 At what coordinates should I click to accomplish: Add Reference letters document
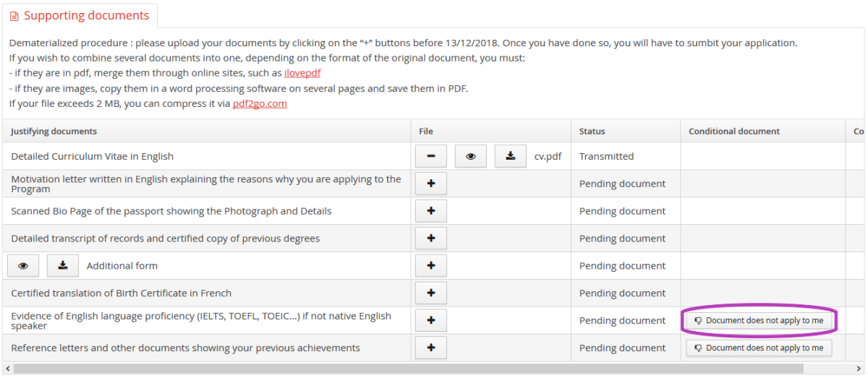(431, 348)
